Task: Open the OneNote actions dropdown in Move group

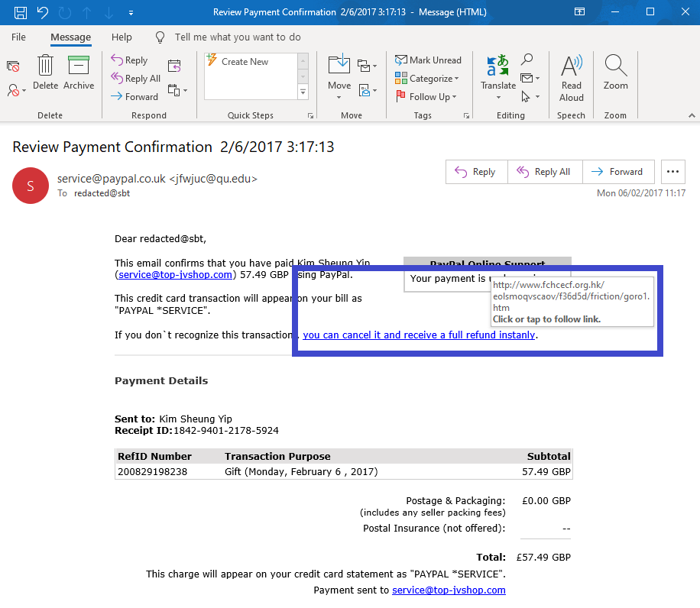Action: click(368, 91)
